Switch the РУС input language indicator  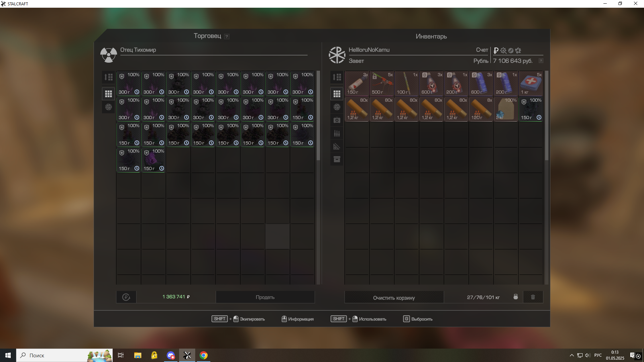[598, 355]
